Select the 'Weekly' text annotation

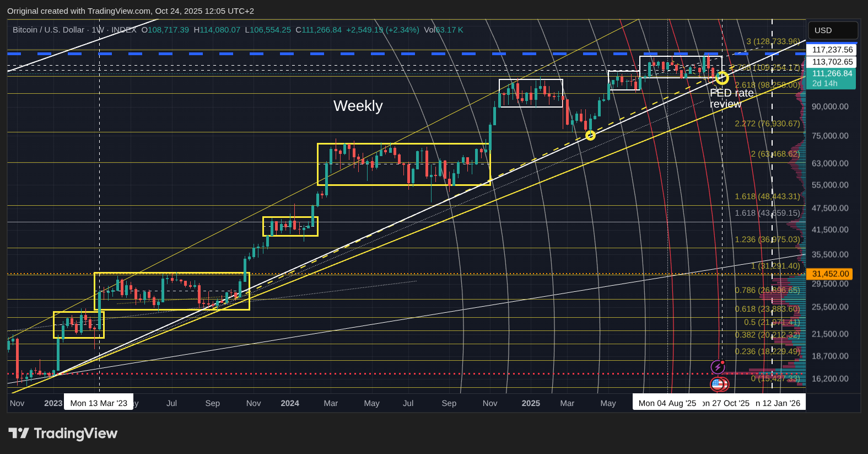coord(358,106)
